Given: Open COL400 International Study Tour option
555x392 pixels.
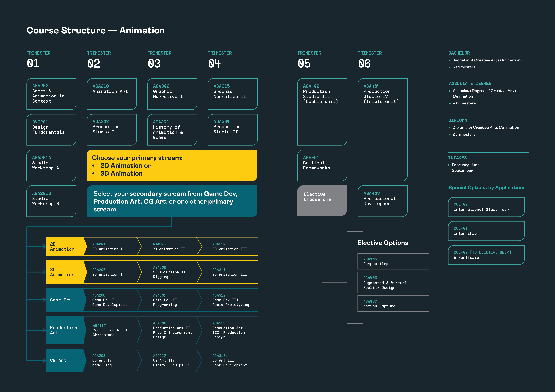Looking at the screenshot, I should 486,207.
